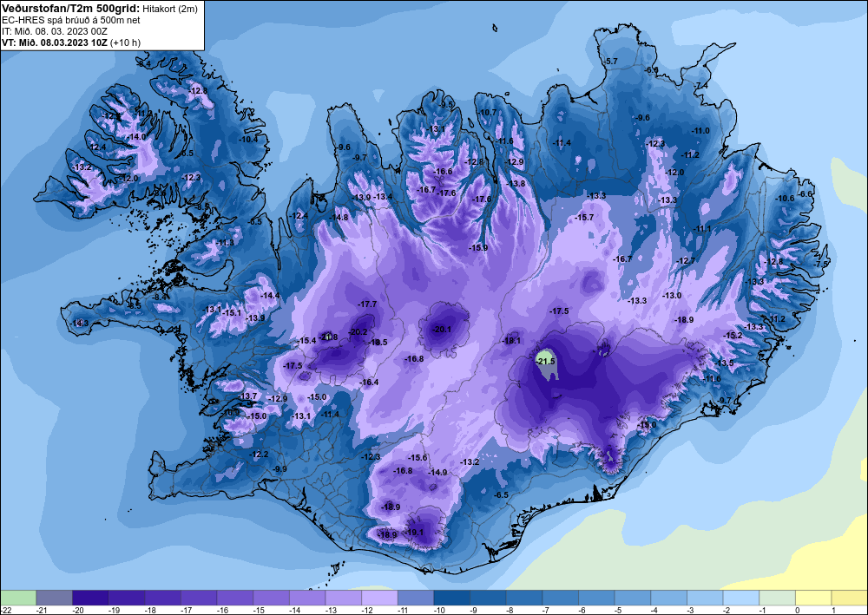Click the valid time 'VT: Mið. 08.03.2023 10Z'
This screenshot has height=615, width=868.
point(55,43)
